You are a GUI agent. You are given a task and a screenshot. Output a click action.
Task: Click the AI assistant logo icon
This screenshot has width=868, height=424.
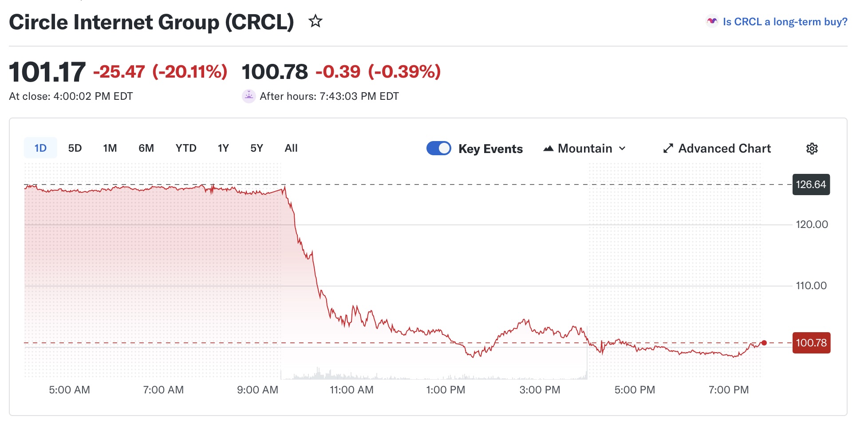click(x=712, y=21)
